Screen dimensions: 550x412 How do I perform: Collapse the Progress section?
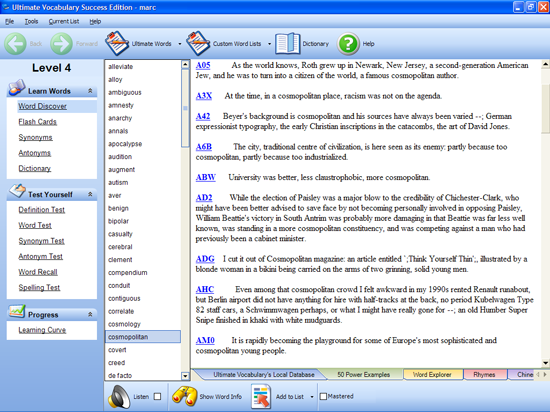pyautogui.click(x=90, y=314)
